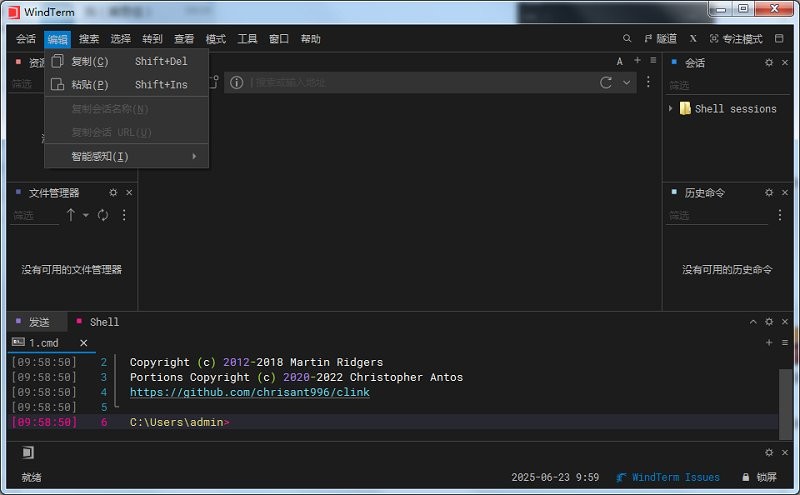Choose 复制(C) from the edit menu

[127, 61]
